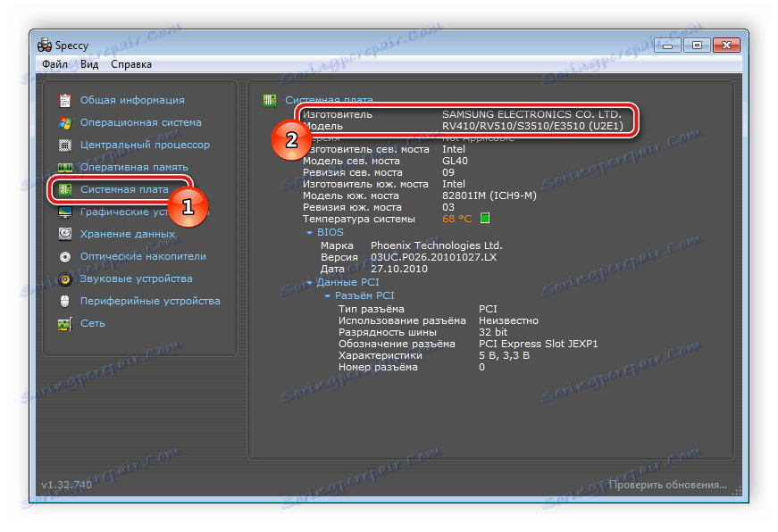The image size is (778, 532).
Task: Go to the Операционная система section
Action: click(141, 122)
